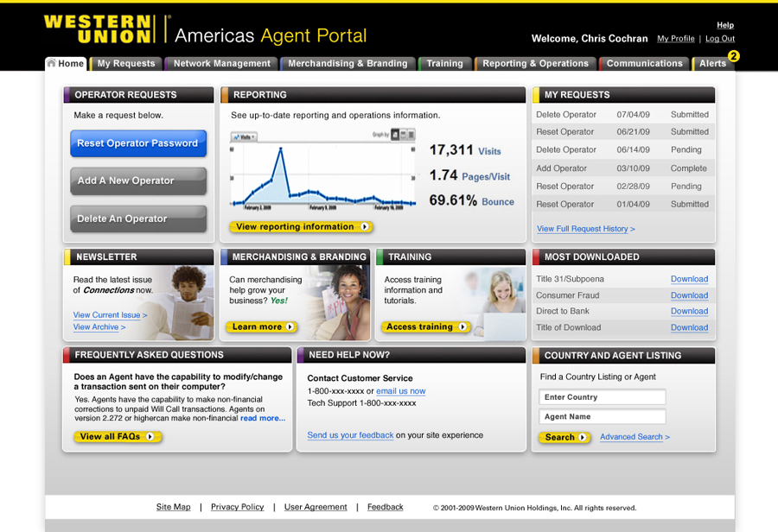Click Search in Country and Agent Listing
Viewport: 778px width, 532px height.
pyautogui.click(x=564, y=437)
